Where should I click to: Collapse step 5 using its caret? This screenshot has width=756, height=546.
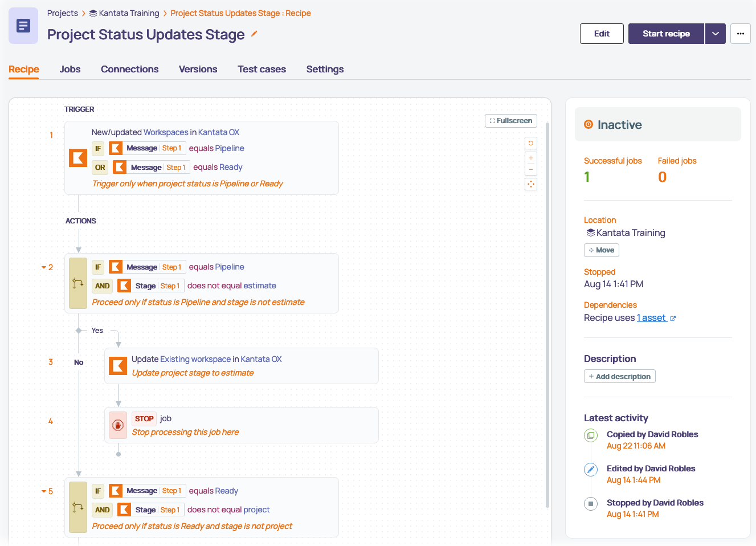click(43, 491)
